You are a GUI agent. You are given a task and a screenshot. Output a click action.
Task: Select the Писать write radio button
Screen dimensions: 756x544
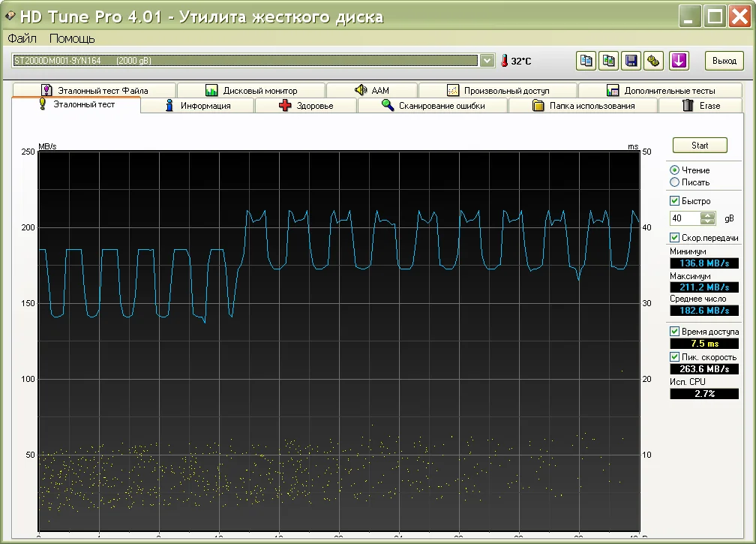click(675, 182)
